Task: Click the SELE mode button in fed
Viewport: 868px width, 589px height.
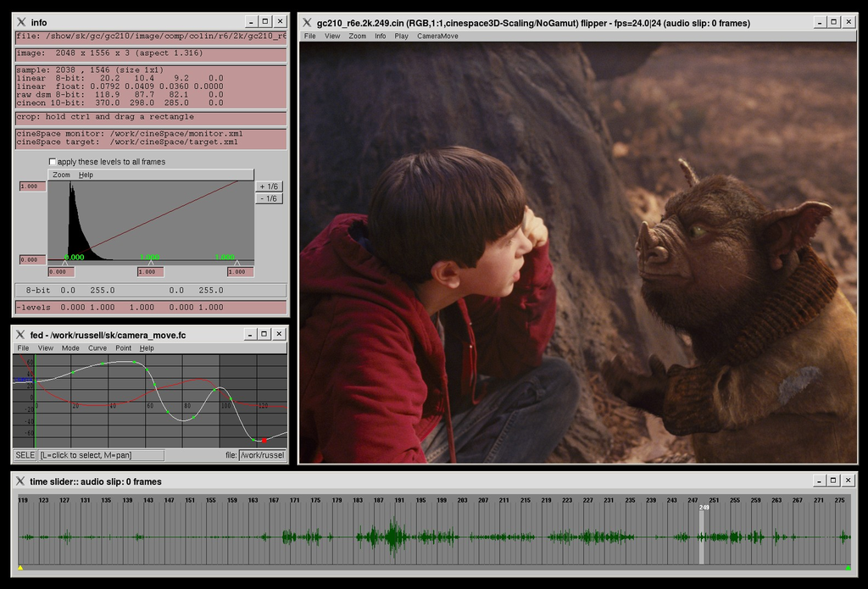Action: 25,455
